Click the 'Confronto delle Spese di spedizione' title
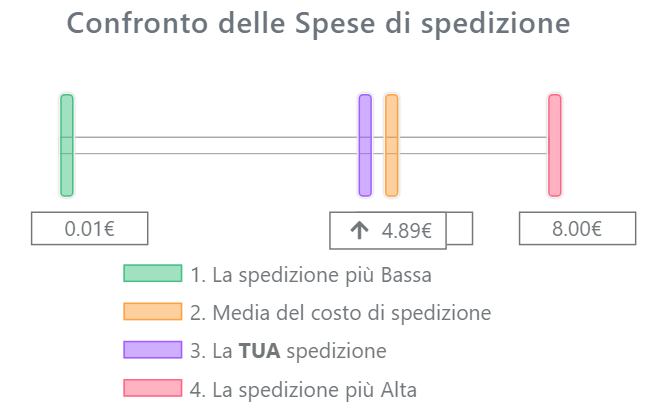The width and height of the screenshot is (655, 419). pyautogui.click(x=319, y=24)
